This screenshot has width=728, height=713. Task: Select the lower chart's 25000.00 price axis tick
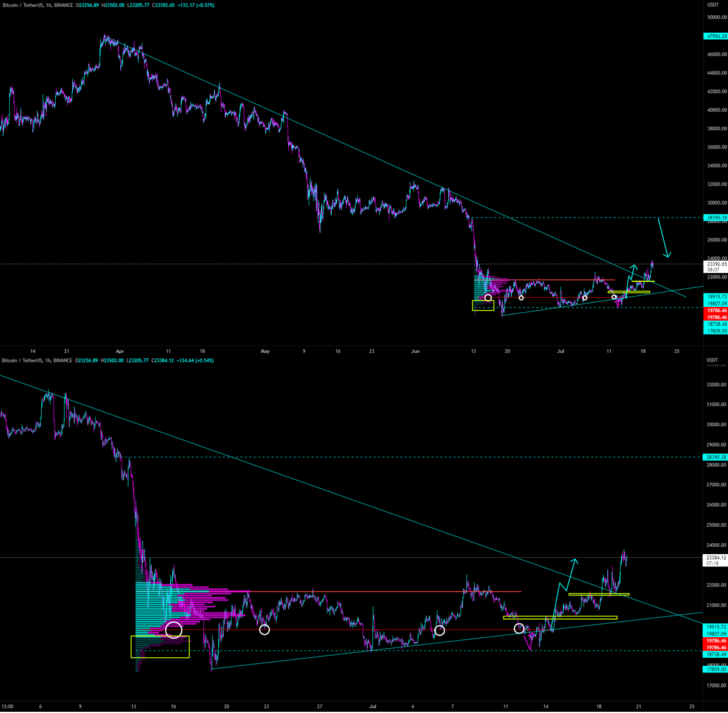tap(717, 525)
